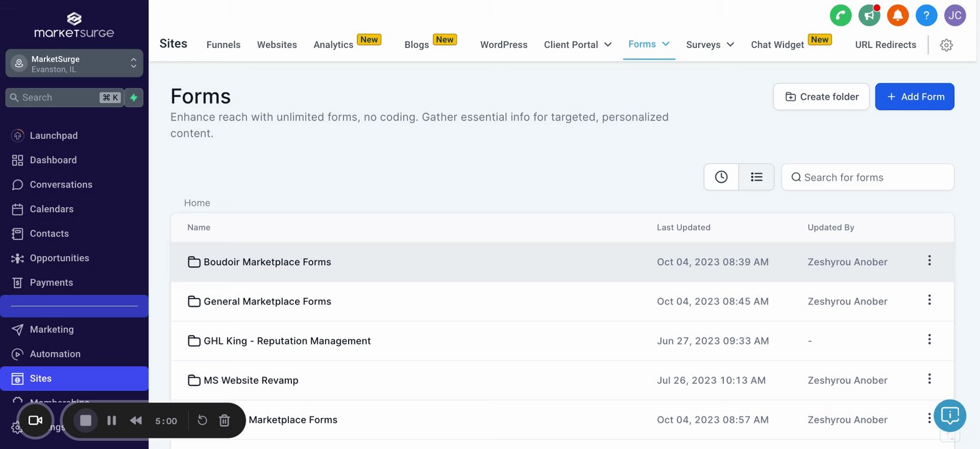
Task: Open the Sites settings gear icon
Action: [946, 45]
